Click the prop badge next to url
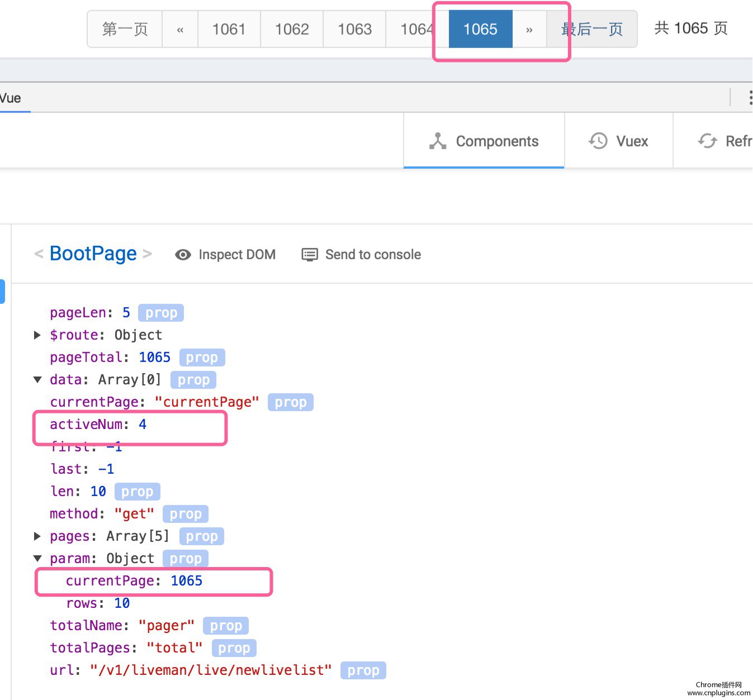Viewport: 753px width, 700px height. point(363,670)
